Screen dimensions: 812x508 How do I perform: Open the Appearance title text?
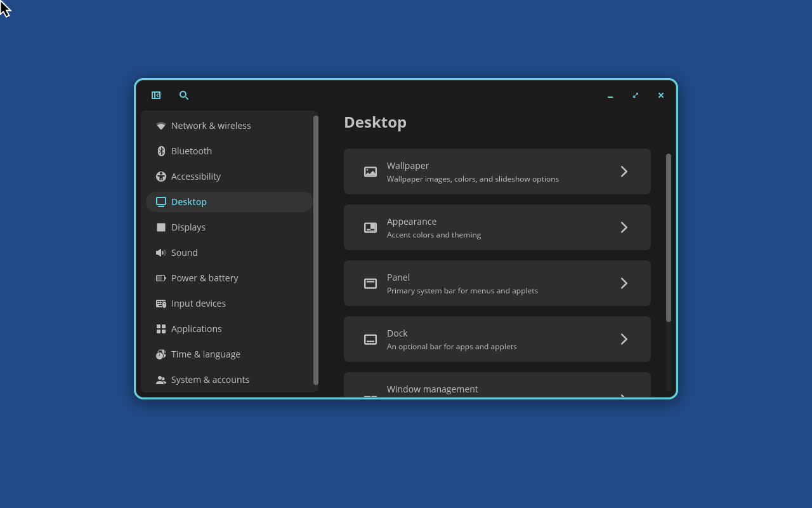(x=412, y=222)
